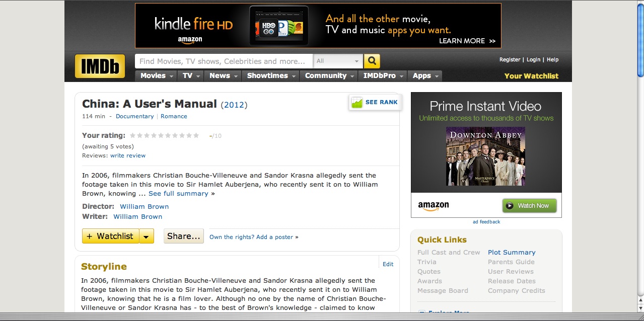The width and height of the screenshot is (644, 321).
Task: Rate the movie with the first star
Action: (133, 135)
